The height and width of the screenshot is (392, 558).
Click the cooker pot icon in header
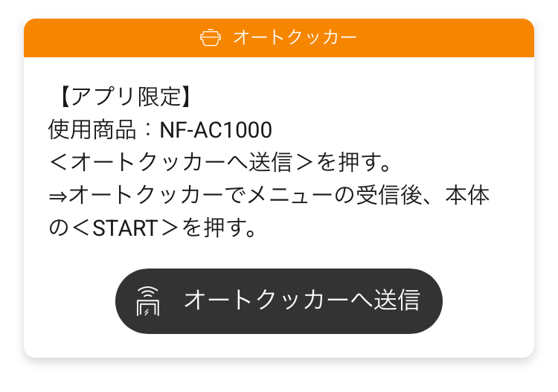pyautogui.click(x=211, y=37)
